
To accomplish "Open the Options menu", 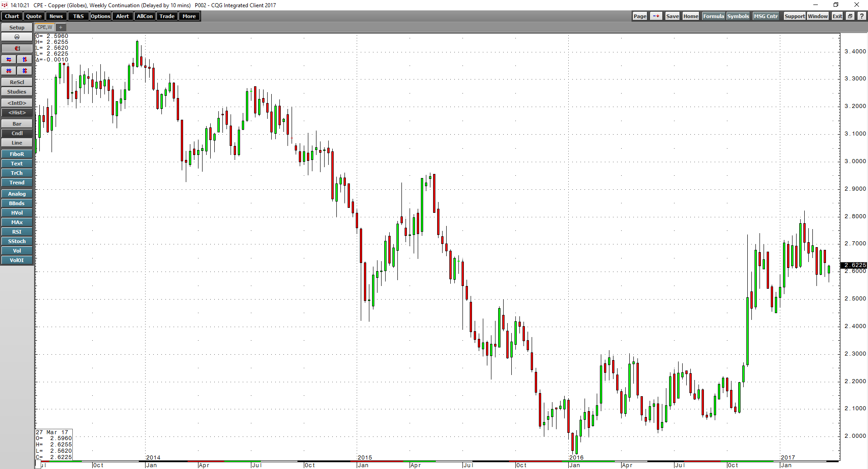I will (100, 16).
